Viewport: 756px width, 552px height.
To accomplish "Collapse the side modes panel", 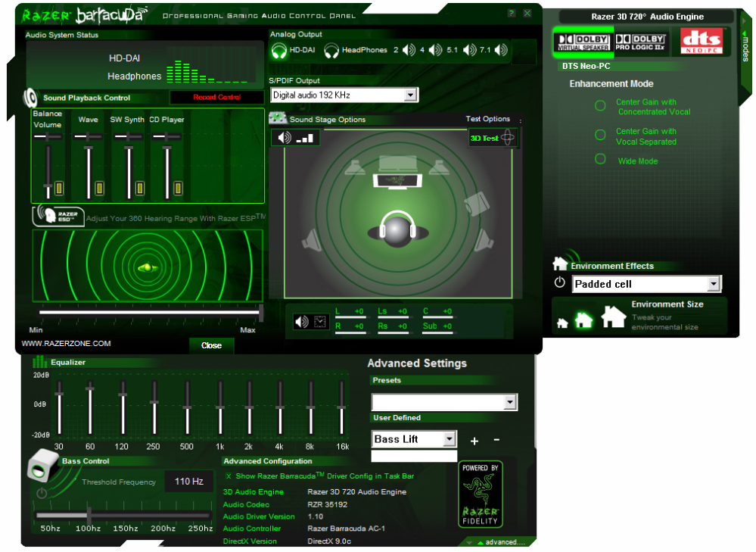I will click(x=745, y=47).
